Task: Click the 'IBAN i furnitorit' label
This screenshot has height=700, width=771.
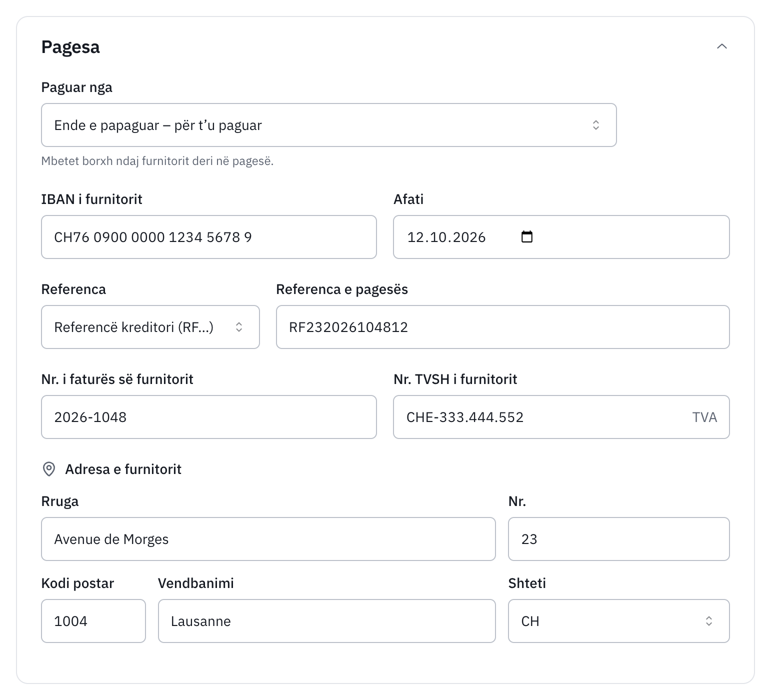Action: click(x=91, y=199)
